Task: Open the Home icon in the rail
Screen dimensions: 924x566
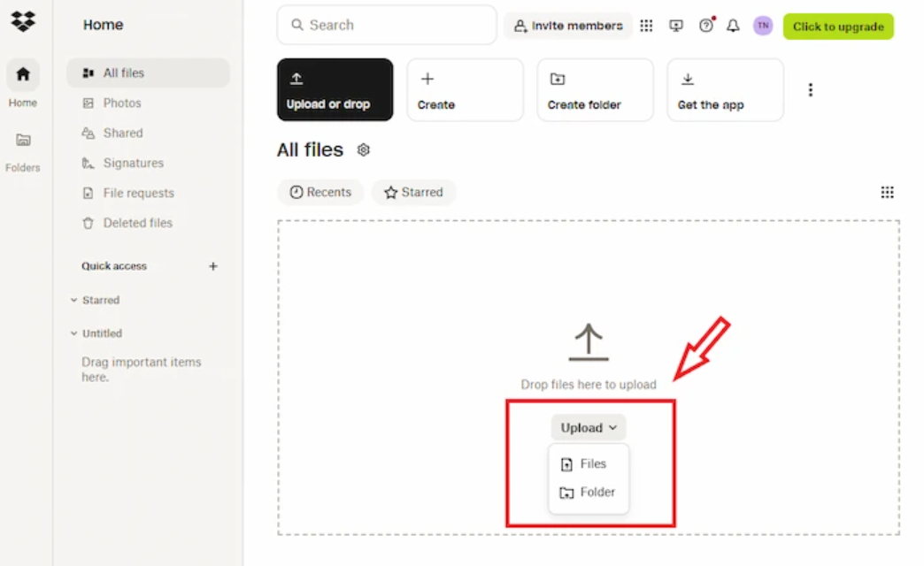Action: coord(23,74)
